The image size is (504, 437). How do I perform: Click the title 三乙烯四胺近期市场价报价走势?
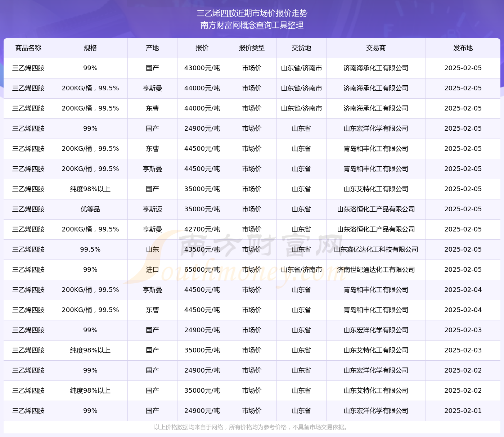point(252,13)
